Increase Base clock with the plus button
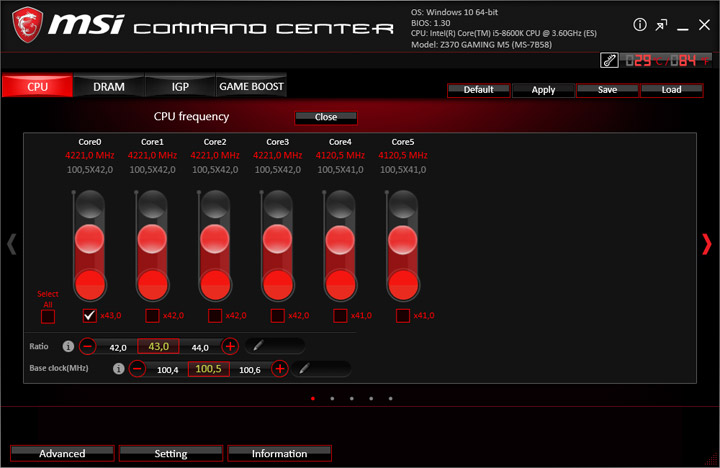Image resolution: width=720 pixels, height=468 pixels. tap(280, 368)
